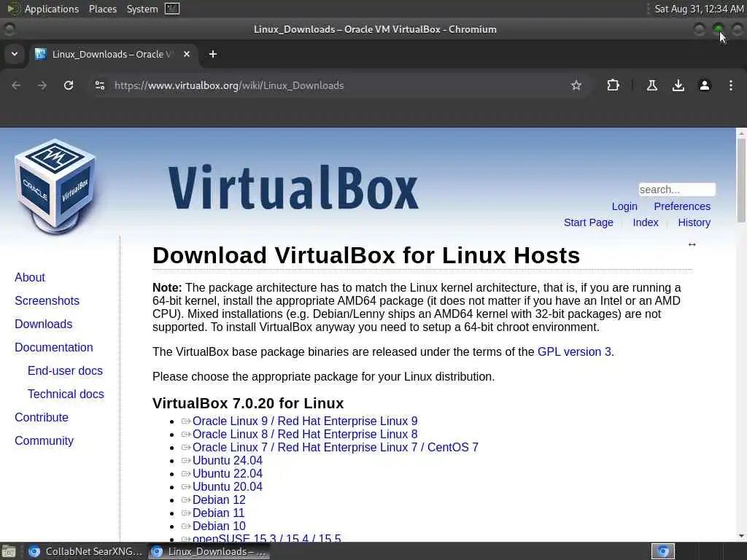
Task: Download Oracle Linux 9 / RHEL 9 package
Action: (305, 421)
